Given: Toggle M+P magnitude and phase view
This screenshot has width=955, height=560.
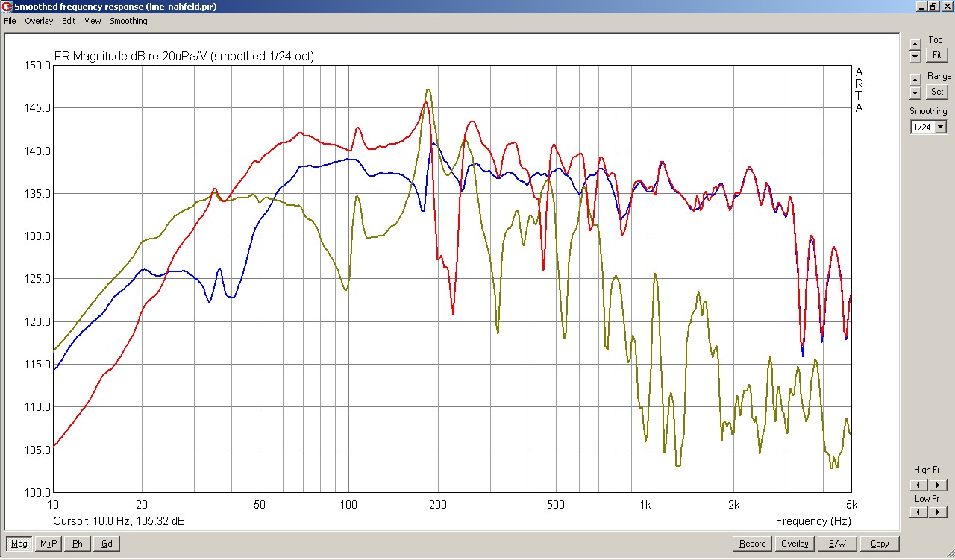Looking at the screenshot, I should (x=48, y=544).
